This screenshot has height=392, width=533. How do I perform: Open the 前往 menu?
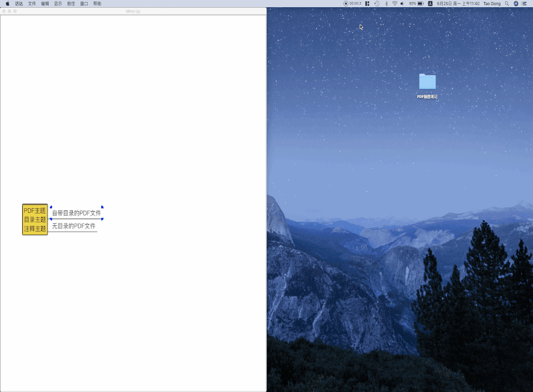[x=71, y=3]
